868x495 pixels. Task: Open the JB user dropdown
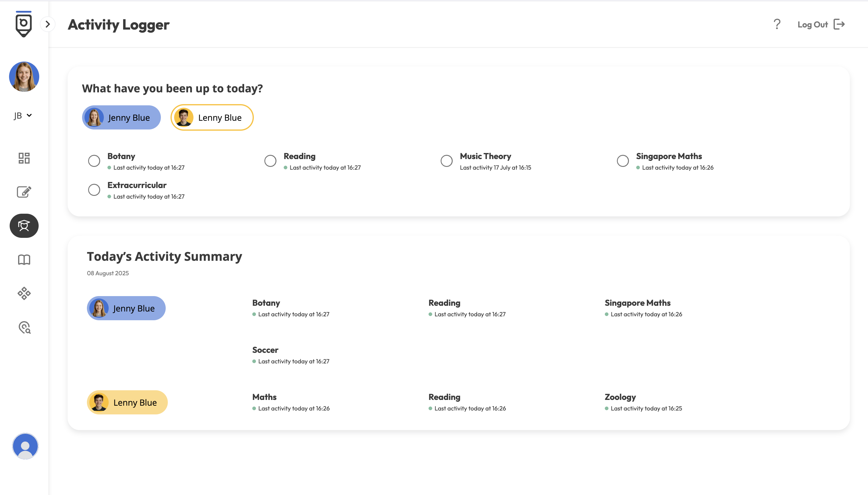pyautogui.click(x=23, y=116)
